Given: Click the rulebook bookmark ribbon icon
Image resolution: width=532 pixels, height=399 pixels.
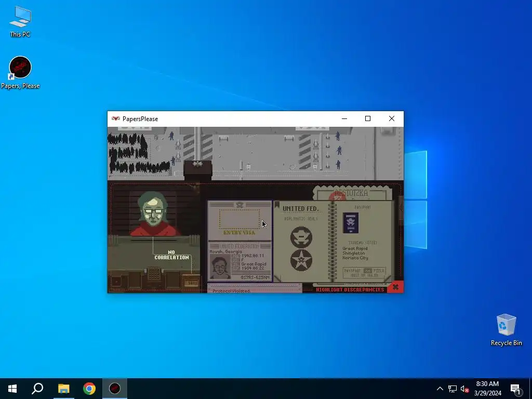Looking at the screenshot, I should click(x=277, y=205).
